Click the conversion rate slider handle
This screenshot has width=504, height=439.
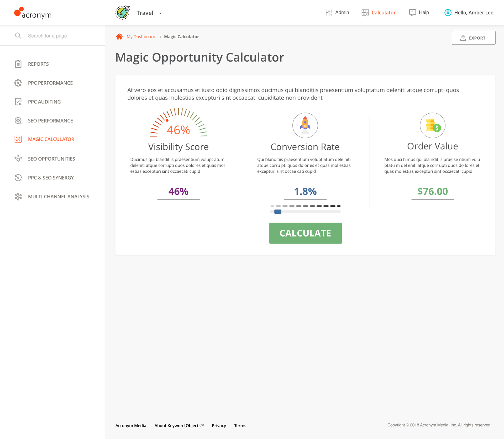click(x=278, y=212)
